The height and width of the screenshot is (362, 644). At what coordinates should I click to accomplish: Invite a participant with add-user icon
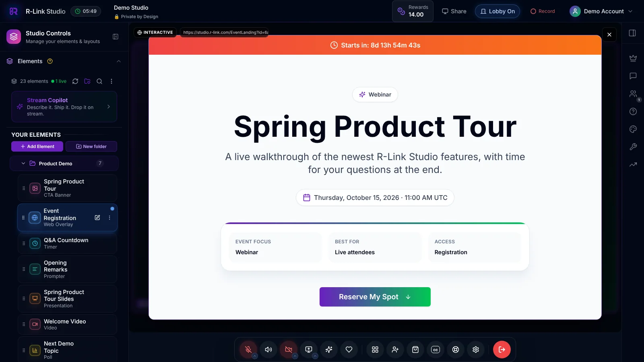coord(395,350)
